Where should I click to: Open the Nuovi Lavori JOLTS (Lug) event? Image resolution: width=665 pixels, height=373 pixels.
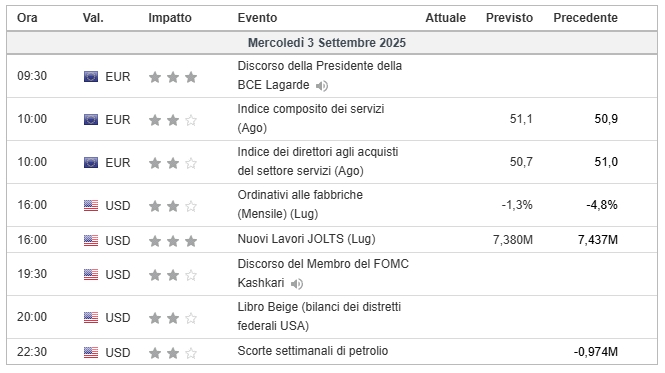pyautogui.click(x=306, y=239)
